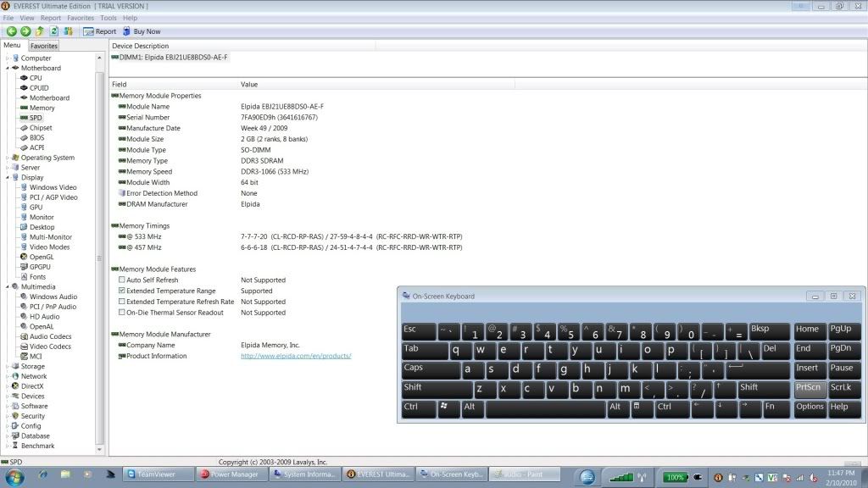Click the green Back arrow toolbar icon
Image resolution: width=868 pixels, height=488 pixels.
coord(11,31)
